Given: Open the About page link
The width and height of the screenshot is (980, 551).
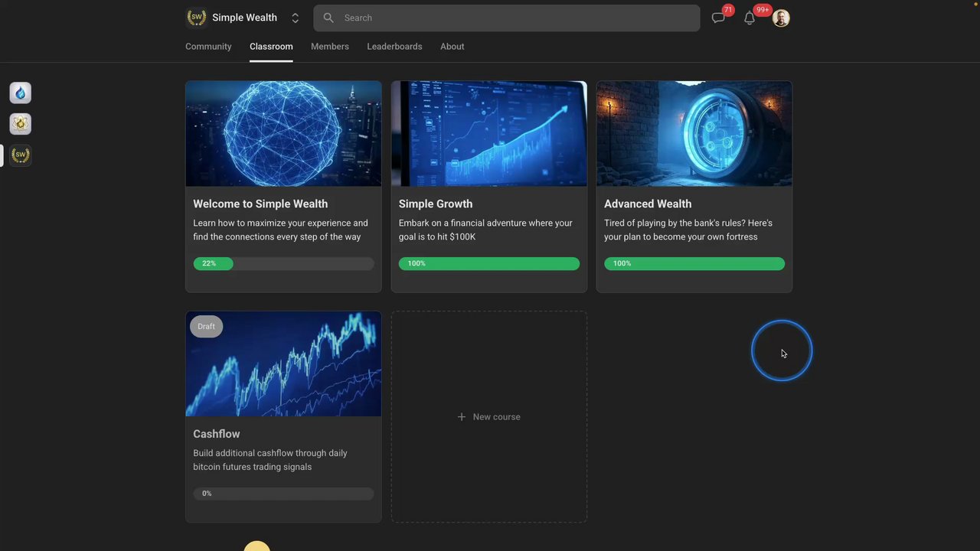Looking at the screenshot, I should coord(452,47).
